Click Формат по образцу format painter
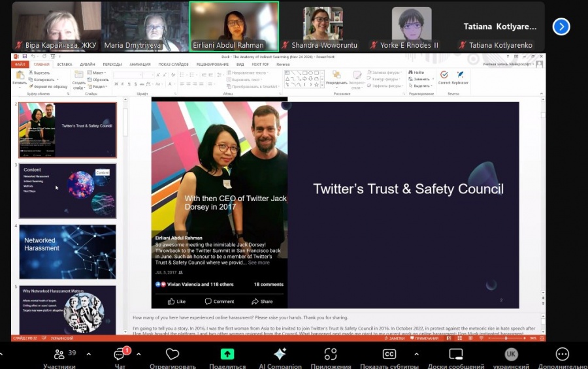This screenshot has height=369, width=588. 48,87
